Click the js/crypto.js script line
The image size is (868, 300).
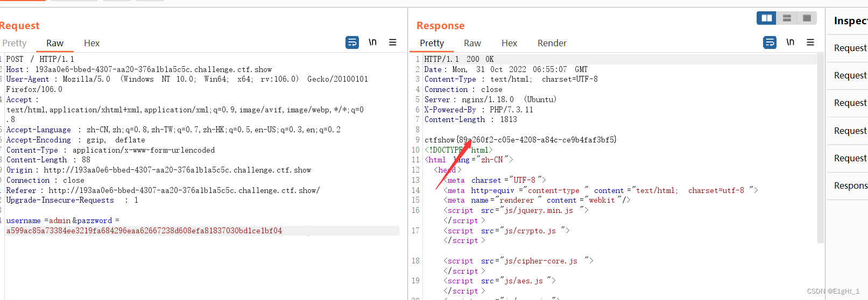[506, 231]
